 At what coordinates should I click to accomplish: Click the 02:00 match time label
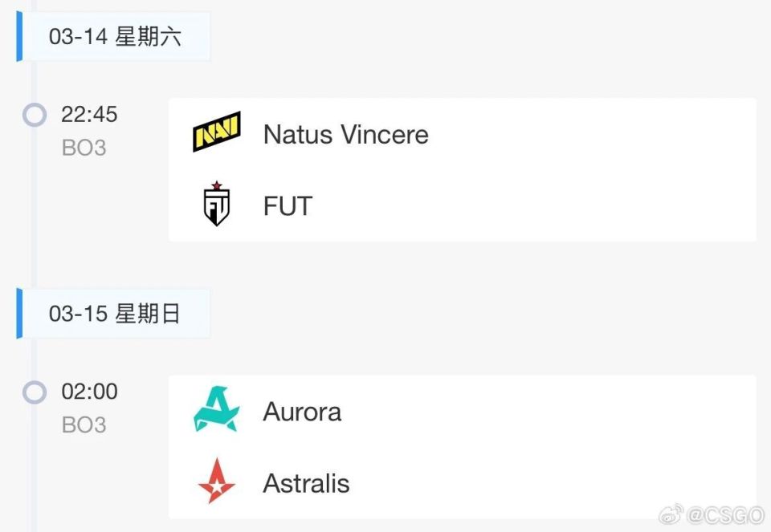89,392
